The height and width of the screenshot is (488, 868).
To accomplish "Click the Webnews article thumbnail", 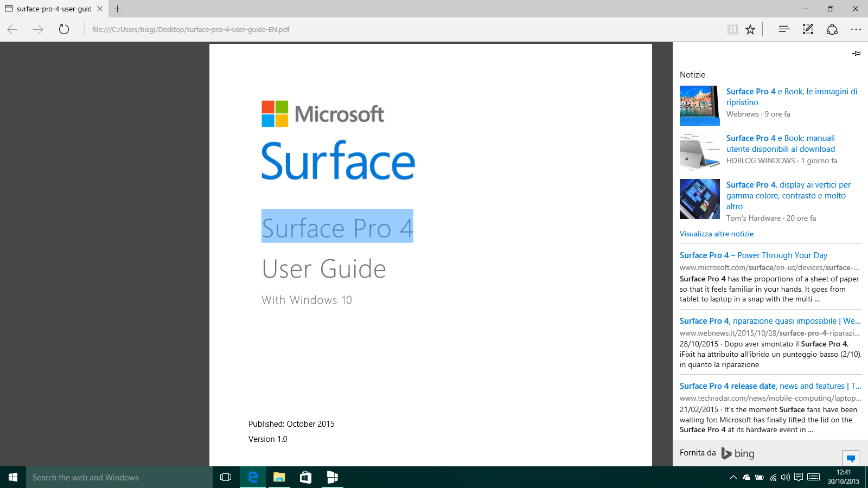I will click(700, 106).
